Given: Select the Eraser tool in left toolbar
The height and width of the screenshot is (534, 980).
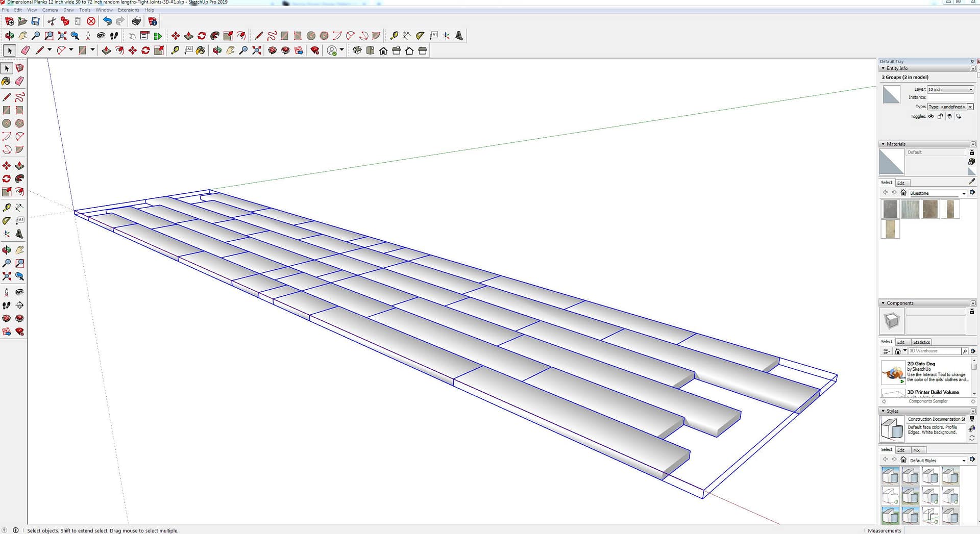Looking at the screenshot, I should [19, 81].
